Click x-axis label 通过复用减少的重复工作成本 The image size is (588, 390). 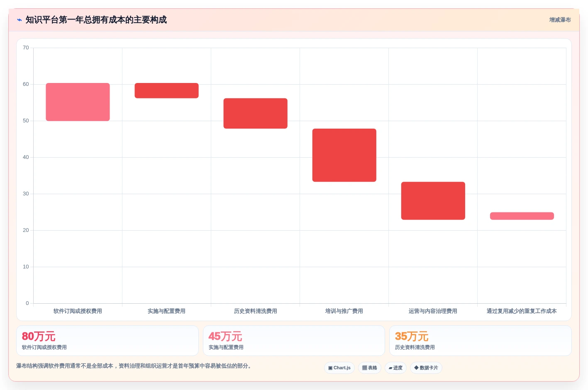(522, 311)
